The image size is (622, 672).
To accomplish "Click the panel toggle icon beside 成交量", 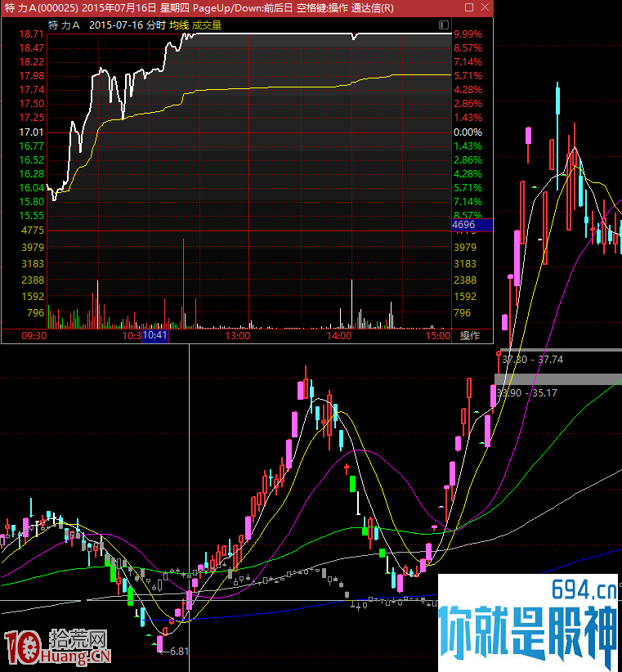I will 444,25.
